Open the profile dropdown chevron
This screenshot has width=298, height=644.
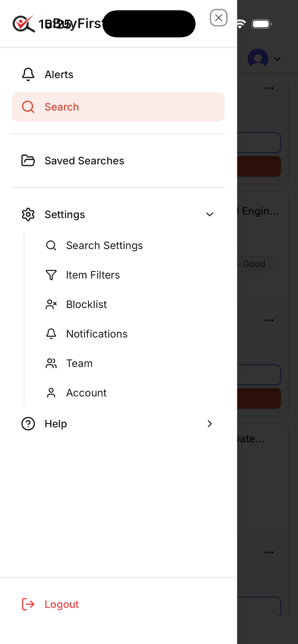click(277, 59)
